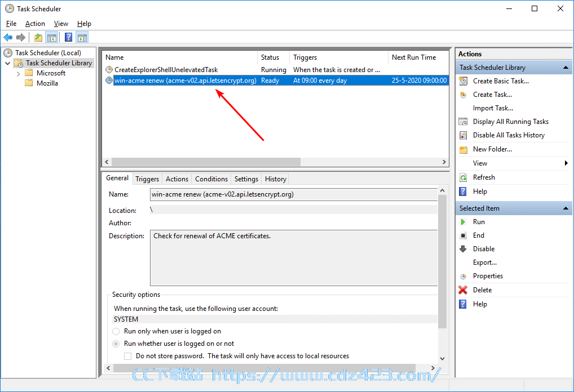The height and width of the screenshot is (392, 574).
Task: Click the task Name input field
Action: tap(294, 194)
